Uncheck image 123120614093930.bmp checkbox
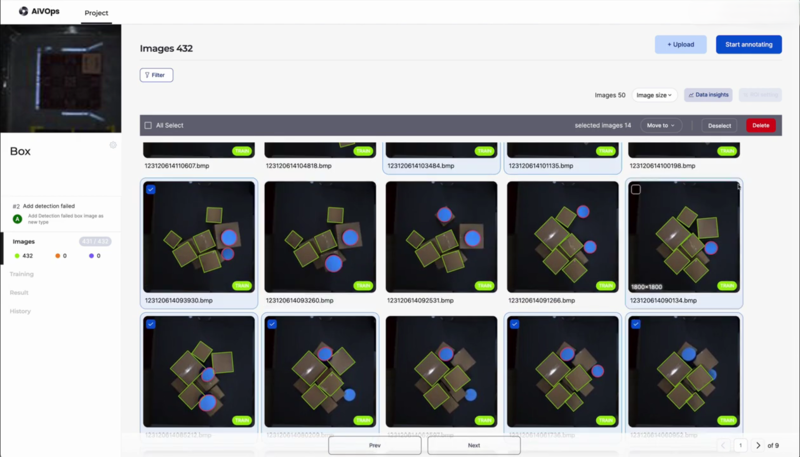 coord(150,189)
